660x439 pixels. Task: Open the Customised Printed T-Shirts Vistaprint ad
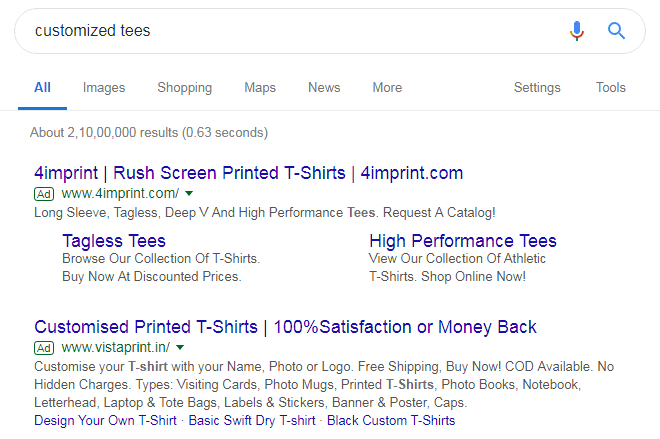285,327
